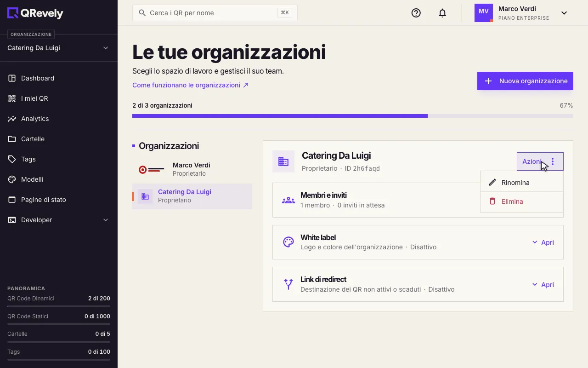Screen dimensions: 588x368
Task: Go to Dashboard in the sidebar
Action: 58,78
